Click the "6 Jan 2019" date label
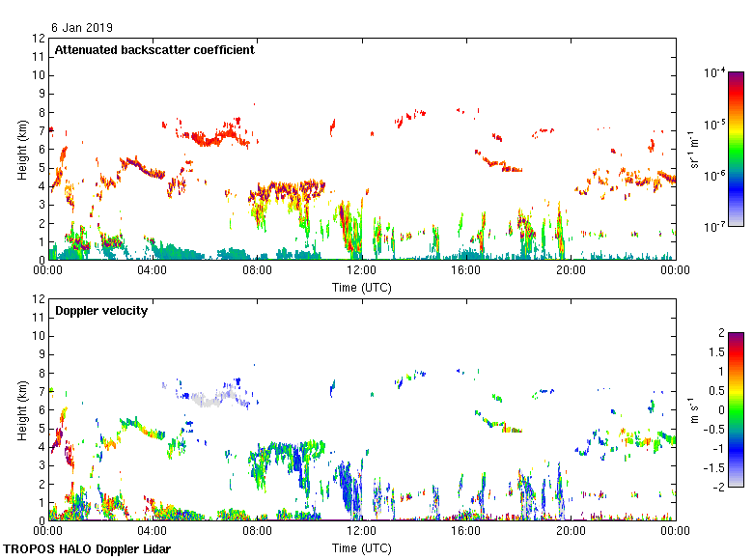 (83, 27)
